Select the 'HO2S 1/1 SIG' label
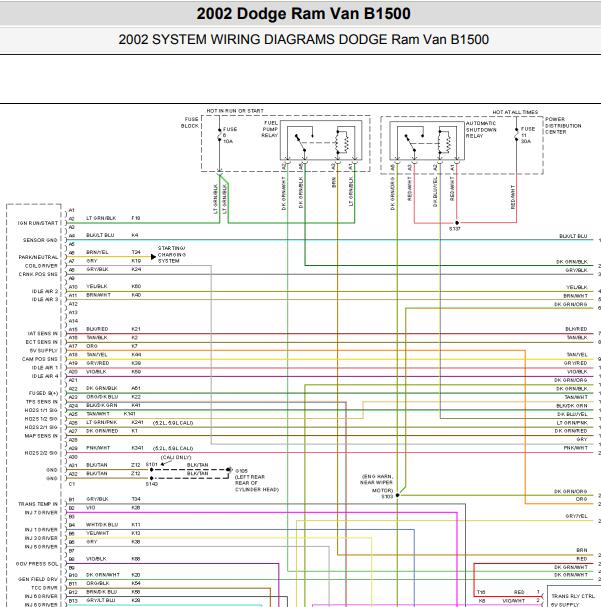Image resolution: width=601 pixels, height=607 pixels. coord(41,410)
